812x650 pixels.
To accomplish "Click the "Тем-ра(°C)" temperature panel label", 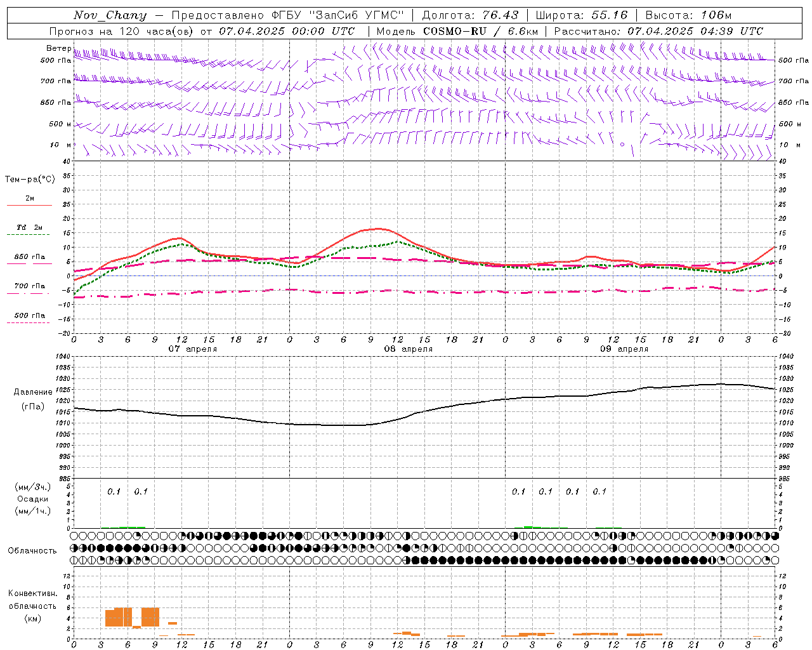I will (30, 180).
